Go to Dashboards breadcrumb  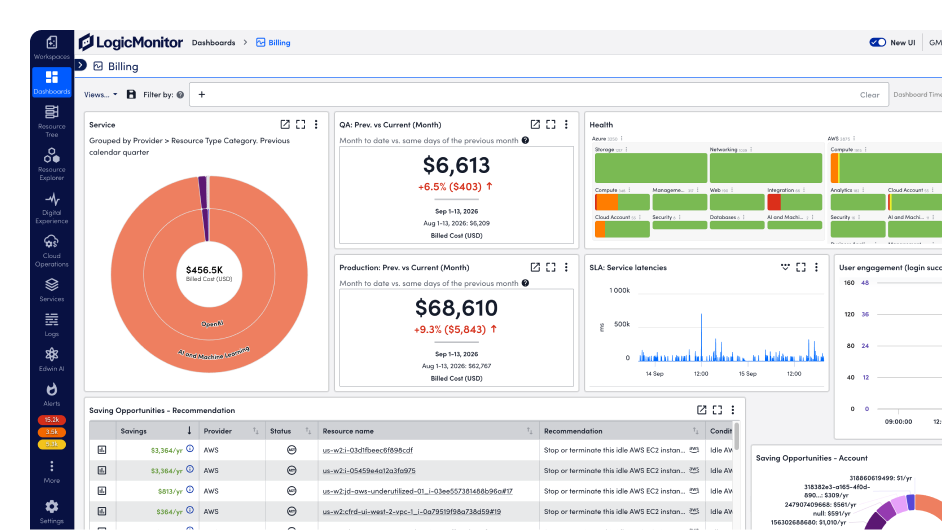point(213,43)
